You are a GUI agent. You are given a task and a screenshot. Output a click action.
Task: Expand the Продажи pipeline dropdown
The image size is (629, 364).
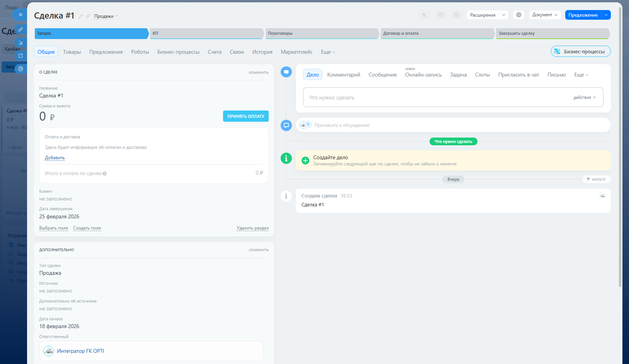(x=106, y=16)
